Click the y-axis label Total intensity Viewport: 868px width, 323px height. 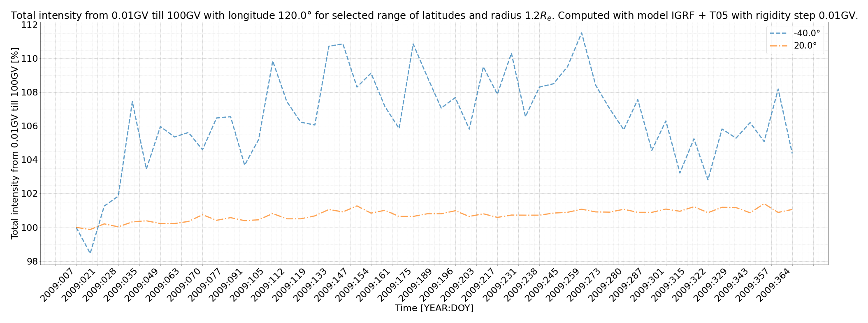click(15, 143)
